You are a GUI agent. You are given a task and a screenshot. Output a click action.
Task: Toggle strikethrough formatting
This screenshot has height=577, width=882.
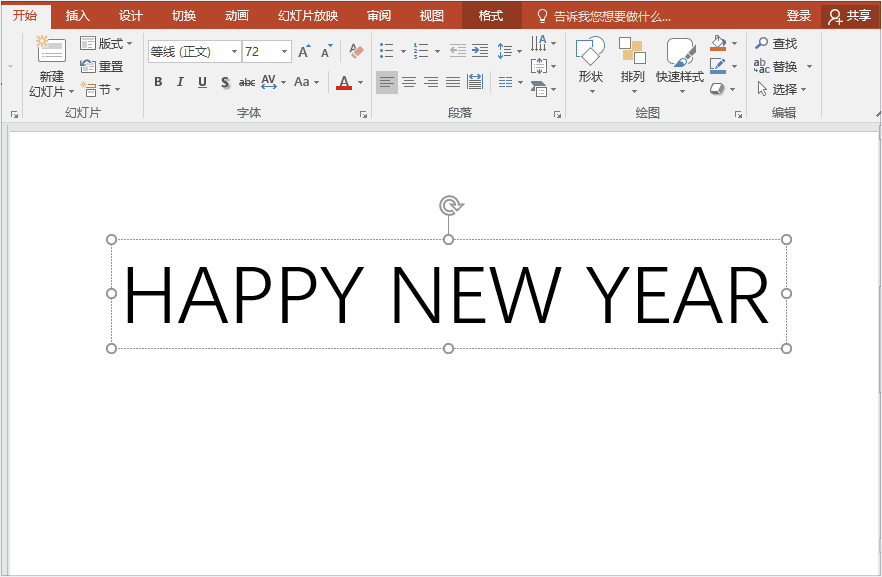[247, 82]
